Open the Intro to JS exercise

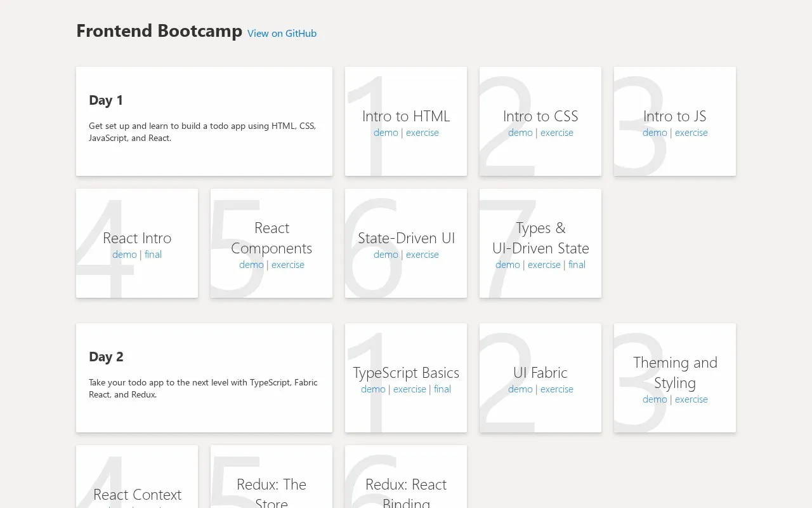tap(691, 133)
